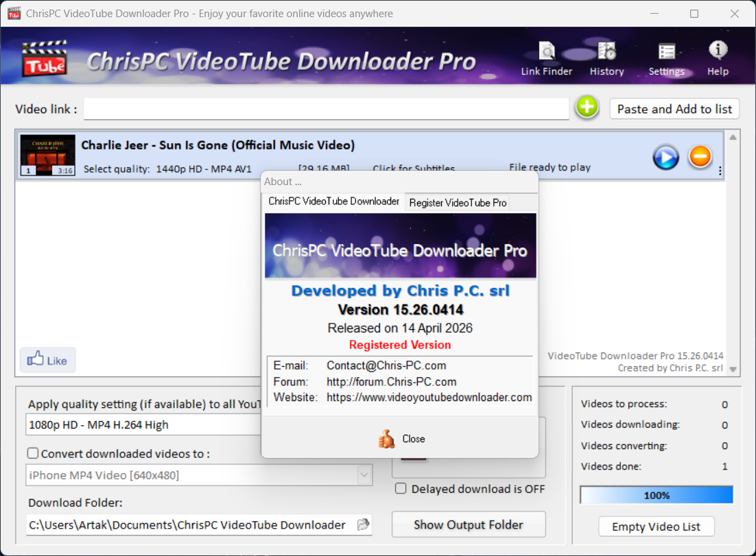The height and width of the screenshot is (556, 756).
Task: Switch to Register VideoTube Pro tab
Action: (x=458, y=203)
